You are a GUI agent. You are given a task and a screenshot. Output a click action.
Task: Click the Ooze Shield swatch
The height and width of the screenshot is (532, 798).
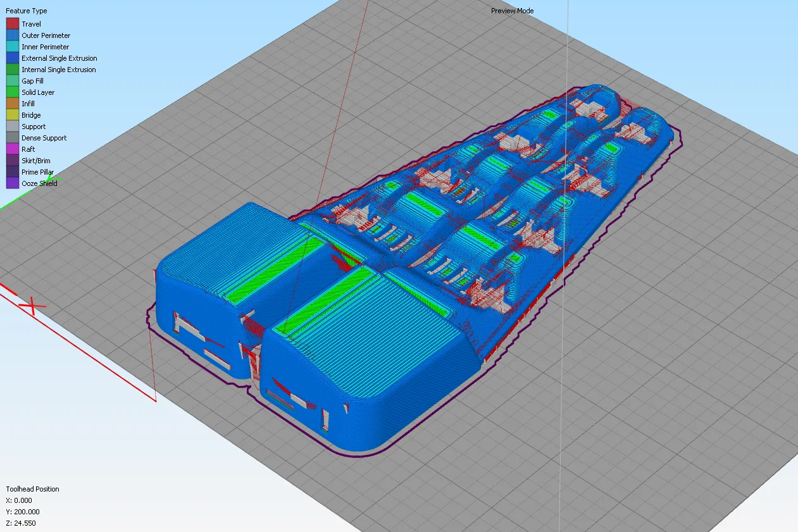pyautogui.click(x=12, y=183)
